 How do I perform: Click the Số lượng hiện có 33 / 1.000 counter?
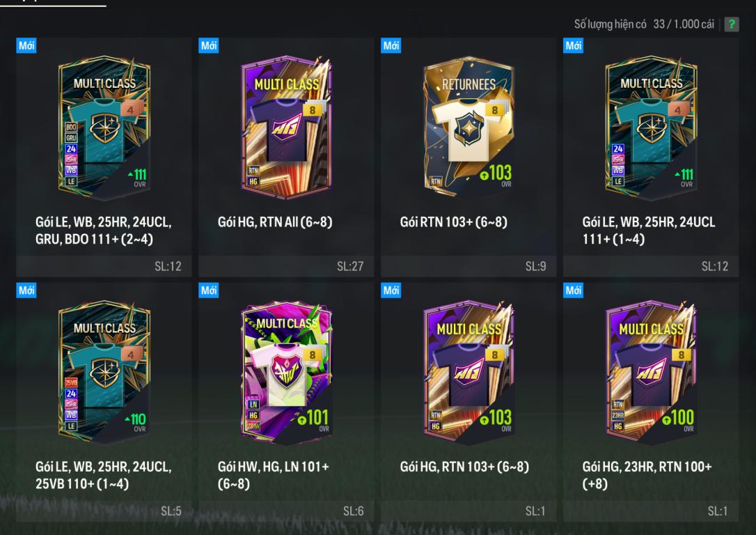click(644, 24)
